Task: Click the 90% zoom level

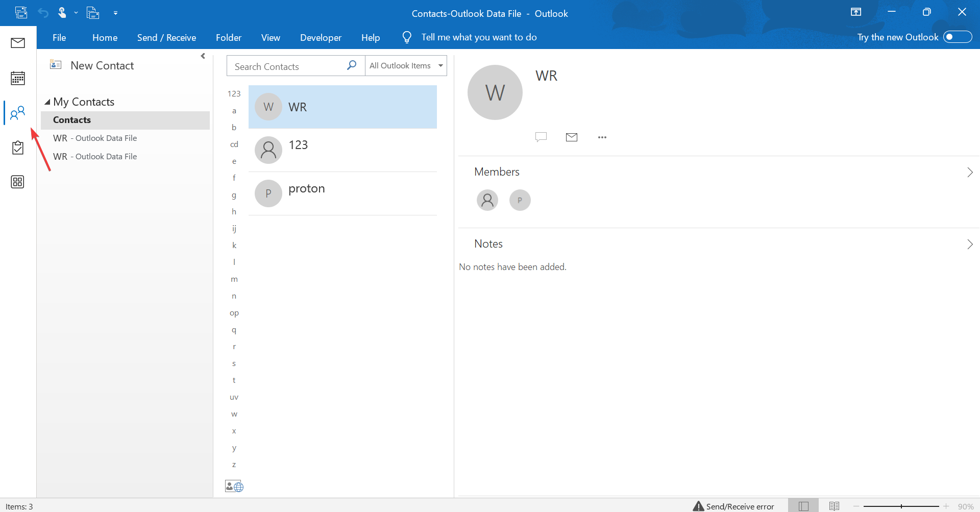Action: [x=966, y=506]
